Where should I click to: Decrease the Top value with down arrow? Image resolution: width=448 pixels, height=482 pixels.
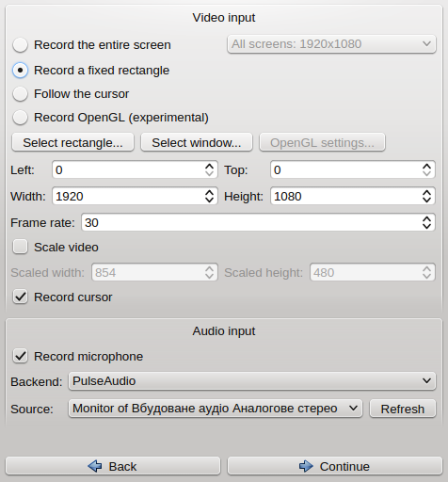click(426, 173)
